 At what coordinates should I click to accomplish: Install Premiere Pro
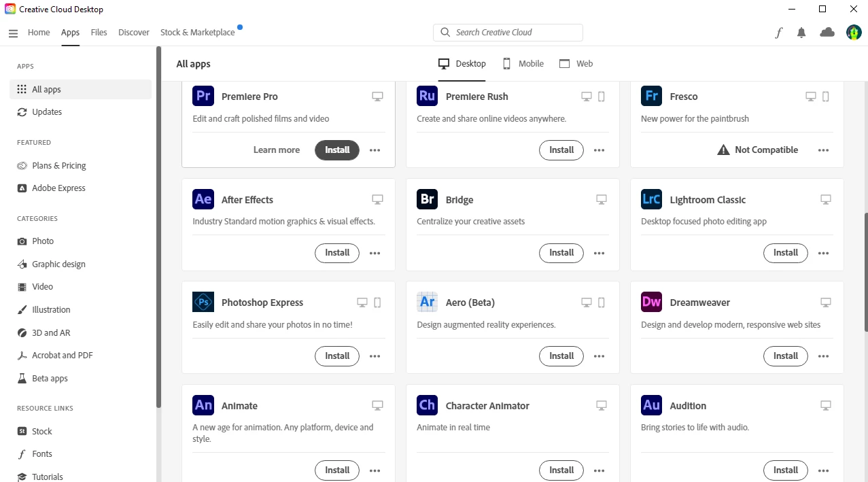click(x=337, y=150)
